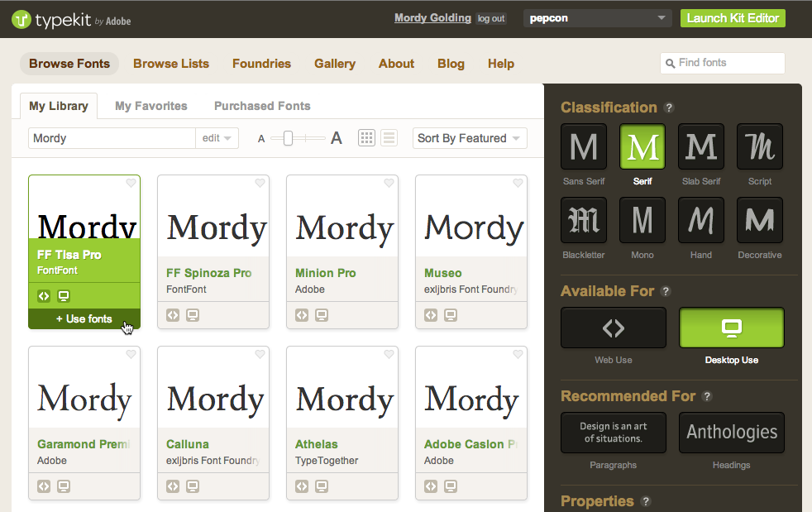This screenshot has height=512, width=812.
Task: Click desktop use icon on Museo
Action: click(451, 315)
